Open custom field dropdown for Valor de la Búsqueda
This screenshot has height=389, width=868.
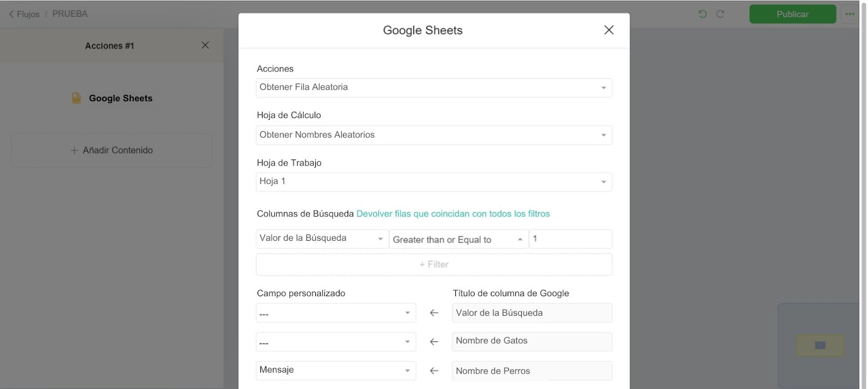pos(336,313)
